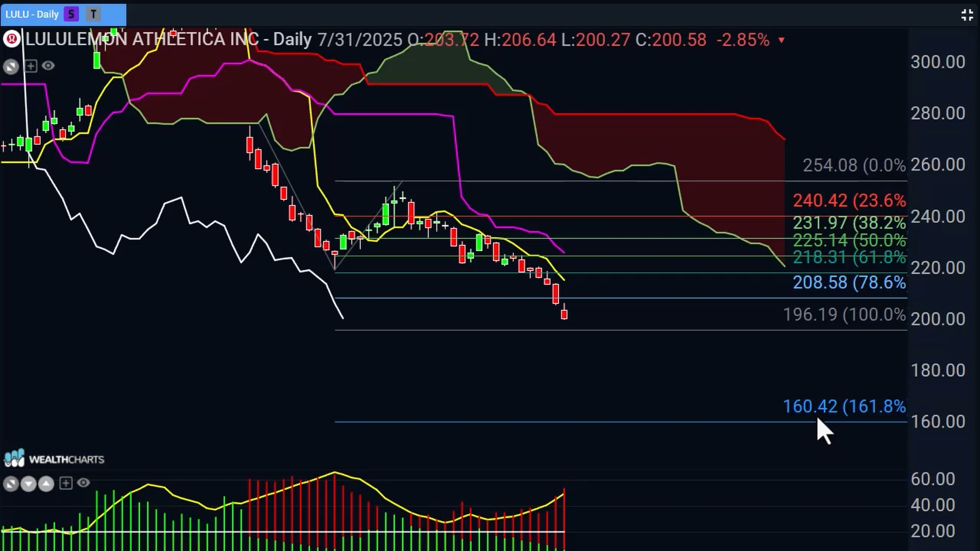
Task: Open the red dropdown arrow after -2.85%
Action: tap(781, 40)
